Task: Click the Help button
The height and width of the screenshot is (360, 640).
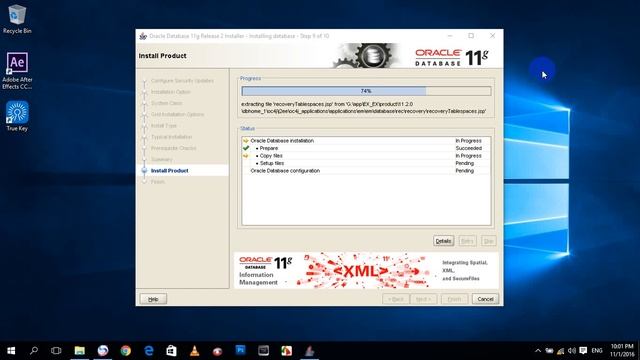Action: tap(153, 299)
